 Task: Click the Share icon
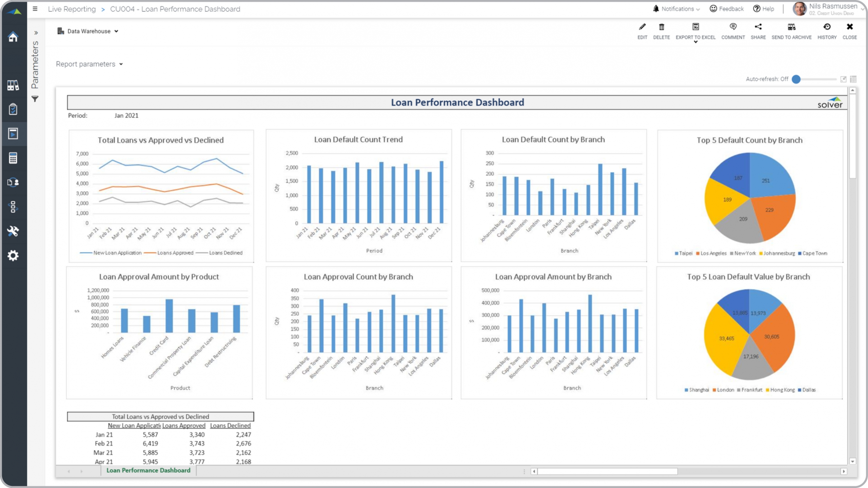[758, 27]
